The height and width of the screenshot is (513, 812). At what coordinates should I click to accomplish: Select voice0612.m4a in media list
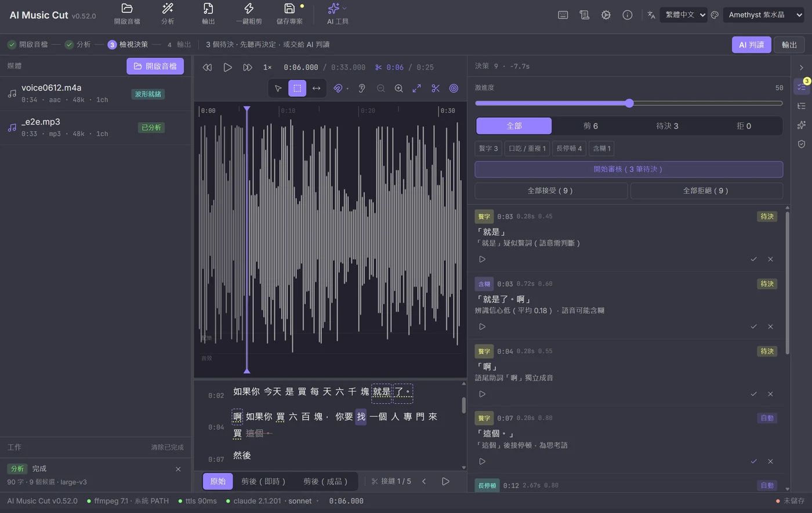click(95, 93)
